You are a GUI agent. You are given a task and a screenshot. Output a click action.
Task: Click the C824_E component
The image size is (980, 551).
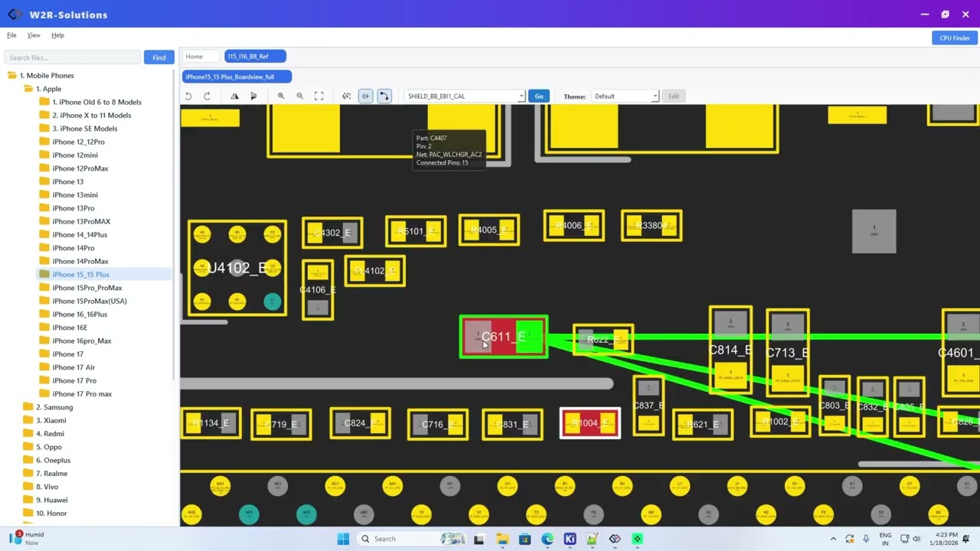[x=360, y=423]
